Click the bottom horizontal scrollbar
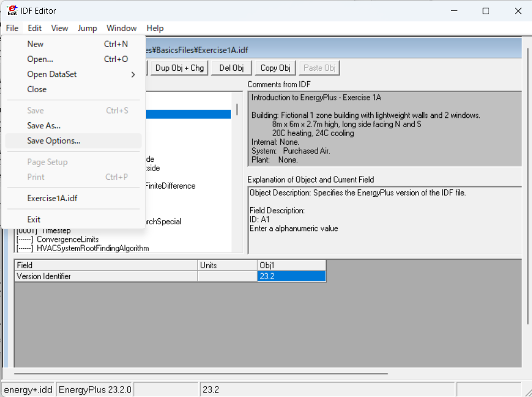The image size is (532, 397). [x=201, y=373]
